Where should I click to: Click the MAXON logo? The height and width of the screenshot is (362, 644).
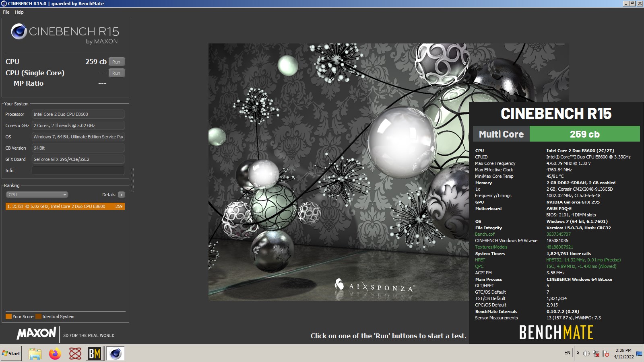36,333
